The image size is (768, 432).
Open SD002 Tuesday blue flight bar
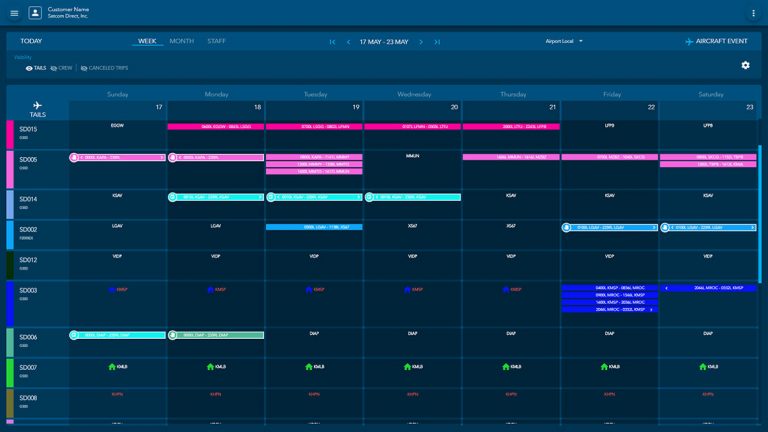[314, 227]
